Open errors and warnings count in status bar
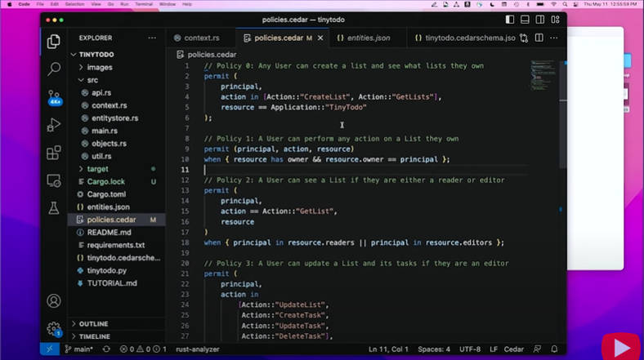 tap(143, 349)
